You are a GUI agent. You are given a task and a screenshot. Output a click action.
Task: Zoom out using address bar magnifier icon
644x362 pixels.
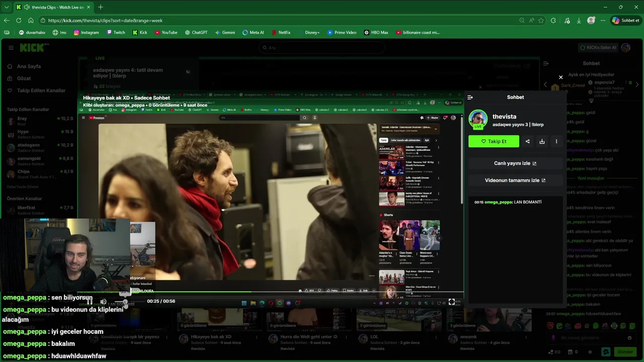tap(522, 21)
